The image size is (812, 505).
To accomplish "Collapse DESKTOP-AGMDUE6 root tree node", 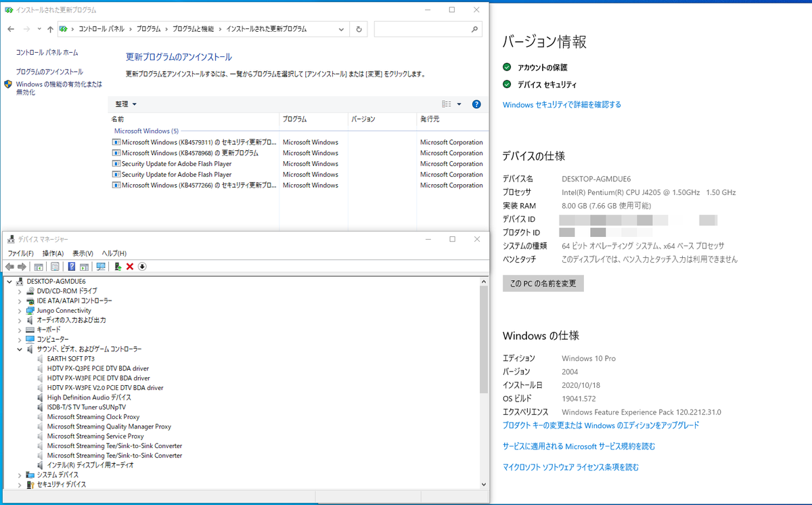I will tap(9, 281).
